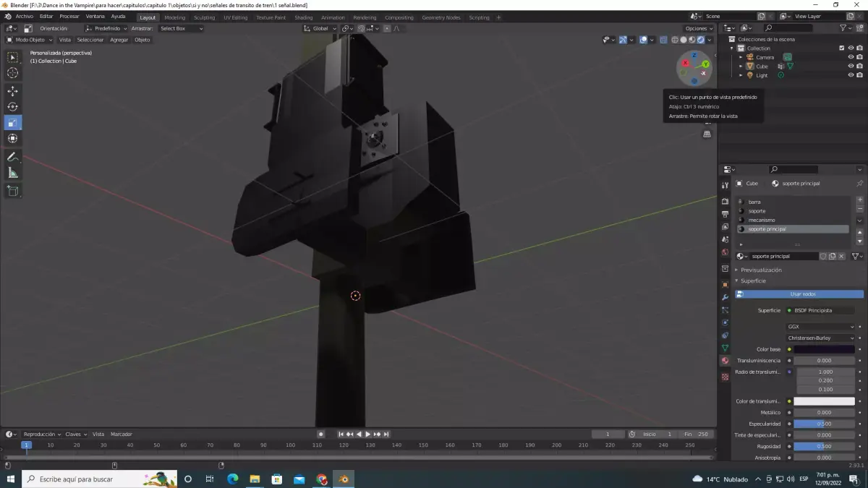The height and width of the screenshot is (488, 868).
Task: Disable Cube in renders camera icon
Action: click(x=859, y=66)
